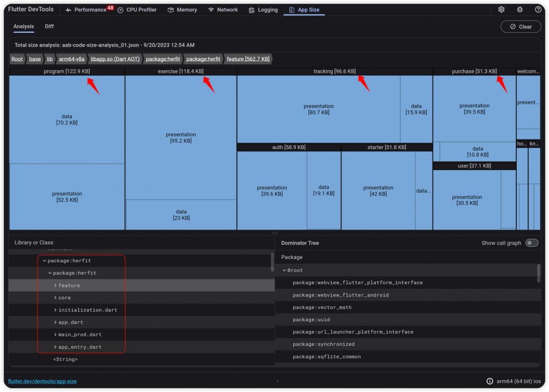The height and width of the screenshot is (392, 549).
Task: Expand the core tree node
Action: [x=55, y=298]
